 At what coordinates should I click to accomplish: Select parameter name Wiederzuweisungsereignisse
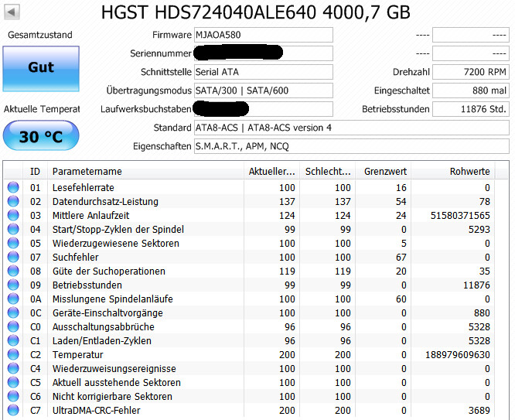114,369
